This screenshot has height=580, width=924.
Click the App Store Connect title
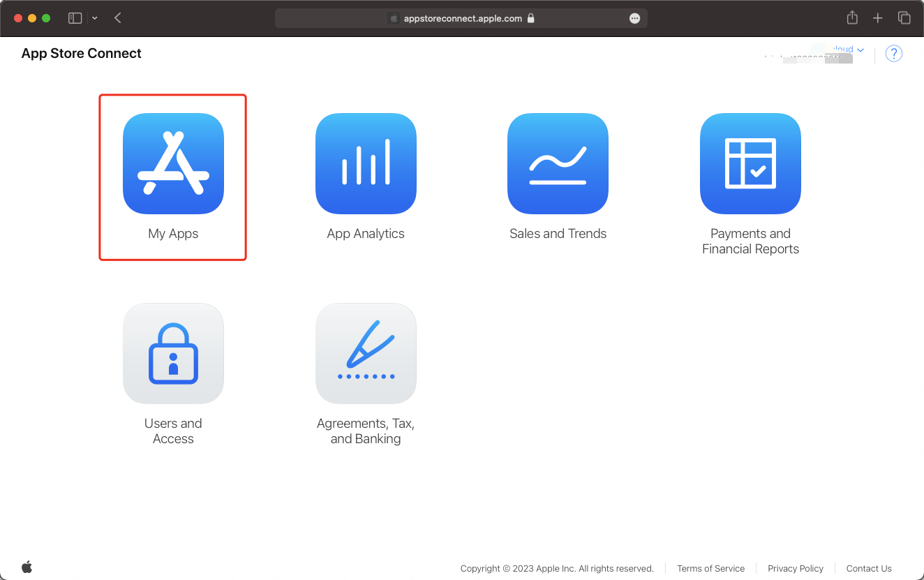pyautogui.click(x=82, y=54)
